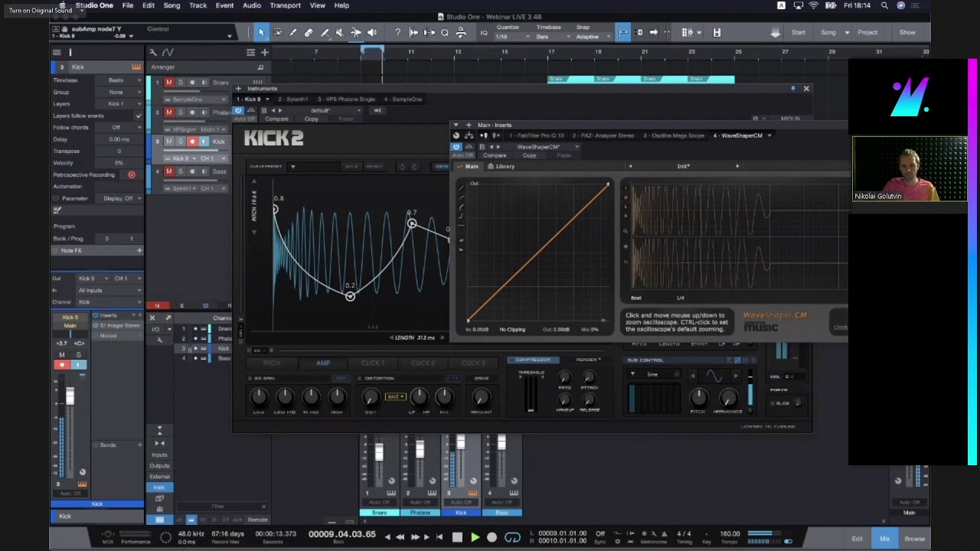Switch to '2 - Sylenth1' instrument tab
The image size is (980, 551).
pos(293,99)
